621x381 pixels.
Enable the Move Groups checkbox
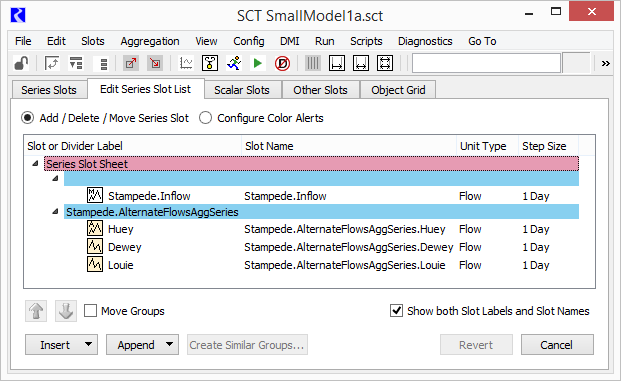[x=90, y=311]
